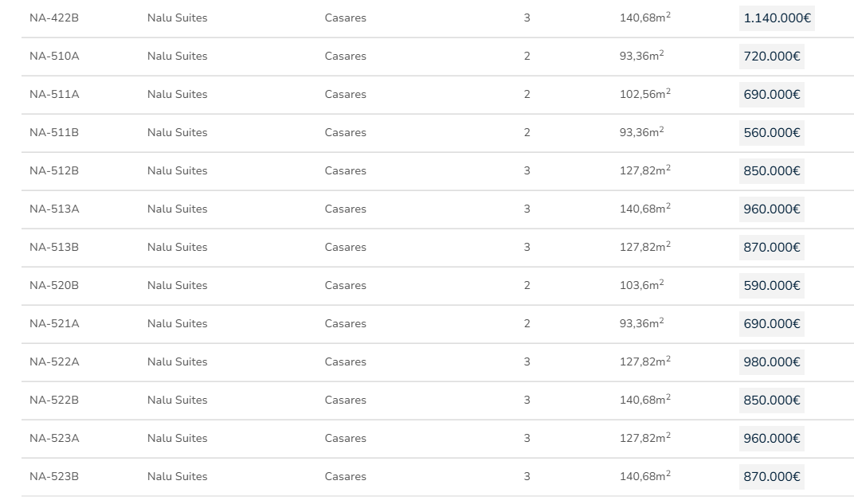Open listing NA-511A
The image size is (854, 504).
pyautogui.click(x=54, y=95)
